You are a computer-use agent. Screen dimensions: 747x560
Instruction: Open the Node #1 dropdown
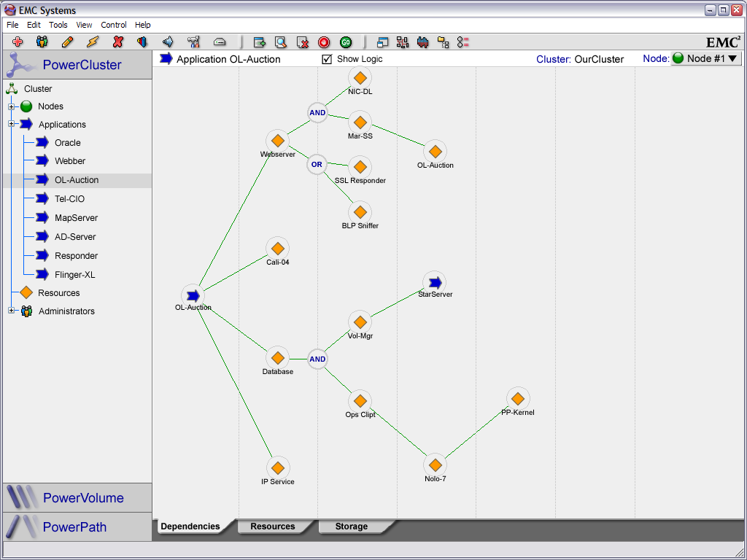coord(706,58)
